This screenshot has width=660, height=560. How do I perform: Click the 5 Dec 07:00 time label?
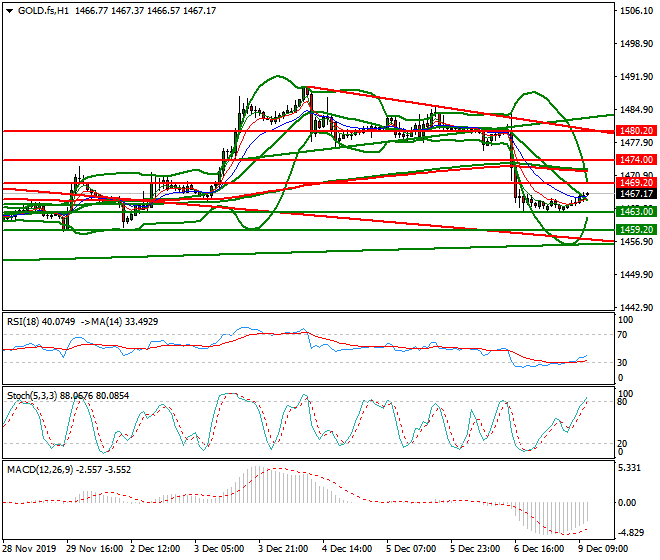[x=411, y=549]
